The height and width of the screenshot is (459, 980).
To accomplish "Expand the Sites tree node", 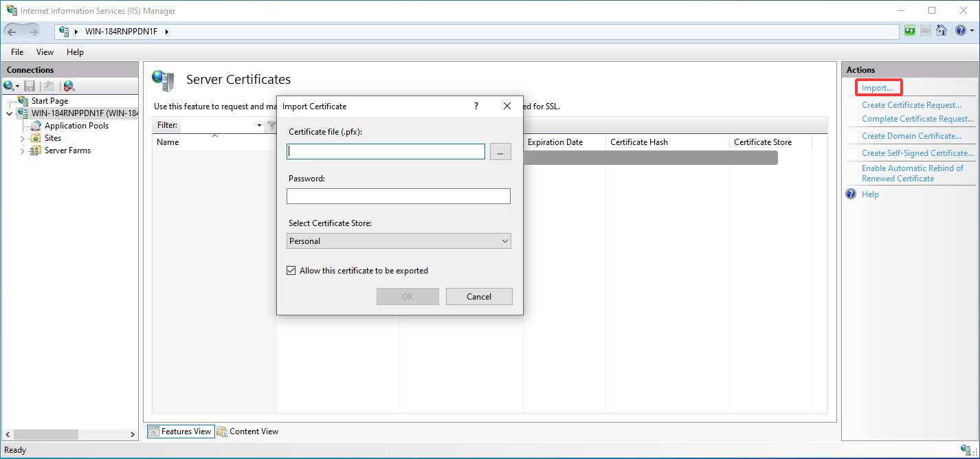I will click(x=23, y=138).
